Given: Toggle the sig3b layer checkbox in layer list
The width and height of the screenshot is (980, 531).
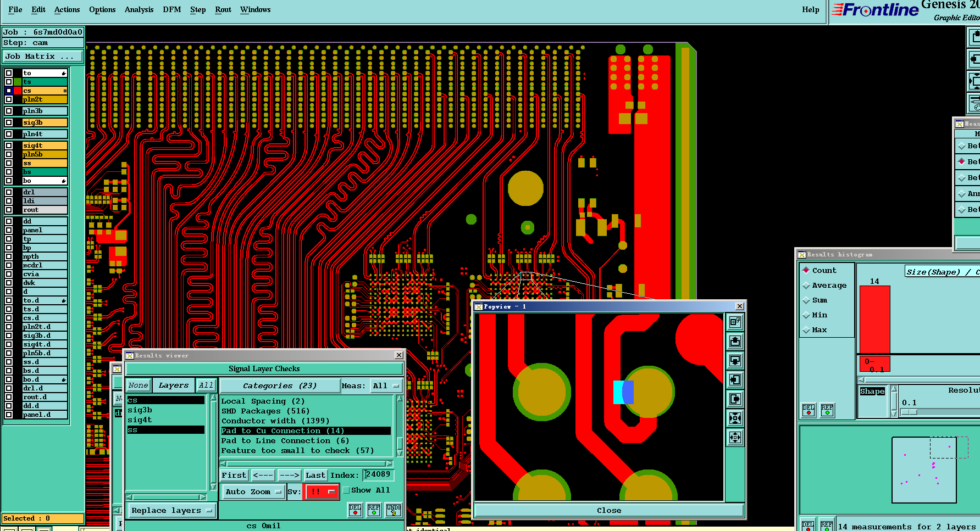Looking at the screenshot, I should (x=9, y=122).
